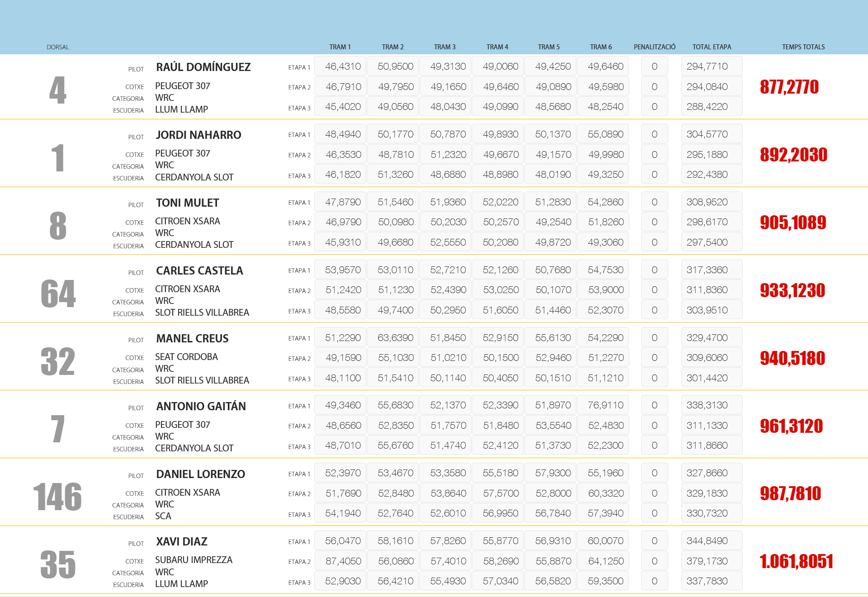
Task: Click the red total time 877,2770
Action: click(x=789, y=87)
